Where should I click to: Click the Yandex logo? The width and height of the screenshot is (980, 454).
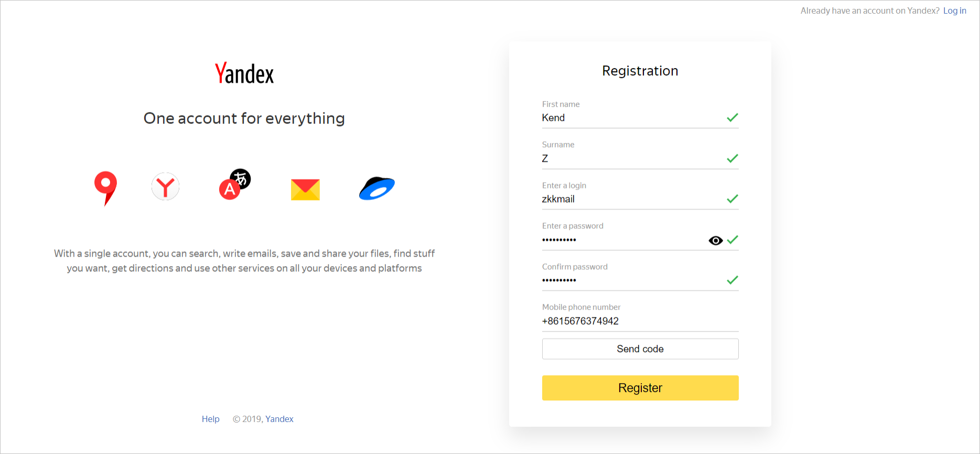point(244,73)
